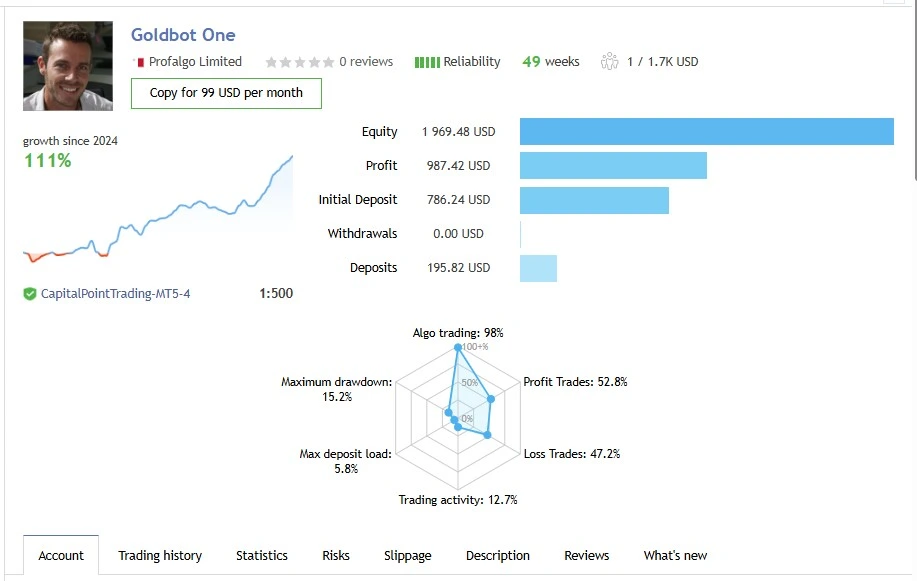Click the green Reliability bars icon
Viewport: 917px width, 581px height.
[427, 62]
